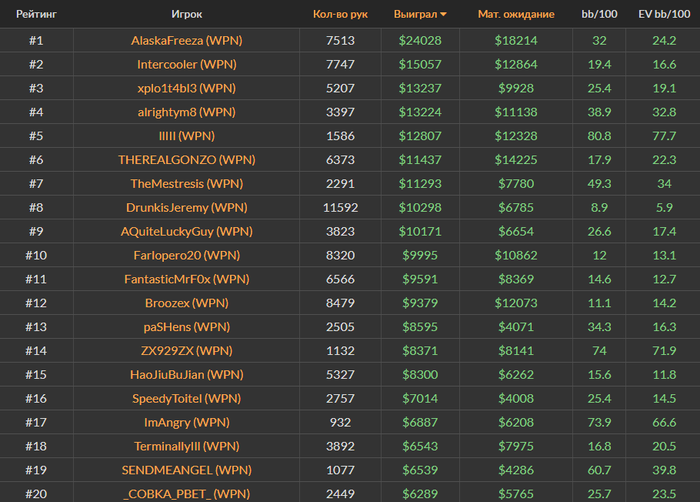
Task: Open ZX929ZX (WPN) profile
Action: pos(187,351)
